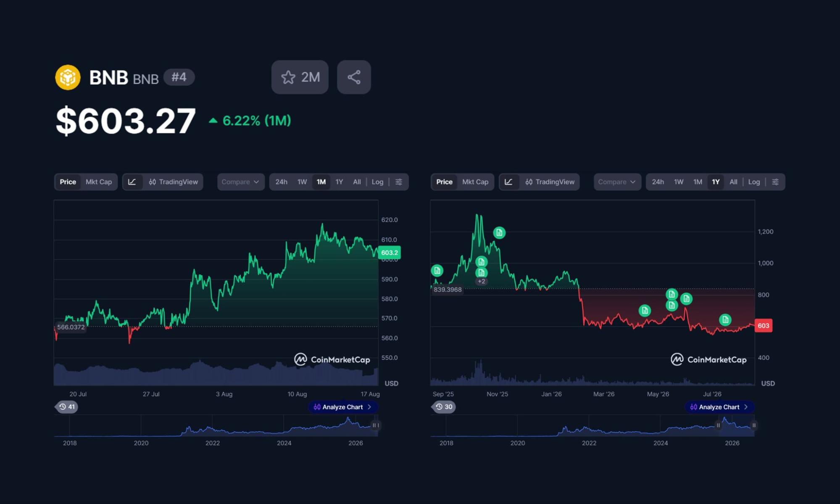Click range handle on left mini timeline
This screenshot has width=840, height=504.
coord(376,425)
